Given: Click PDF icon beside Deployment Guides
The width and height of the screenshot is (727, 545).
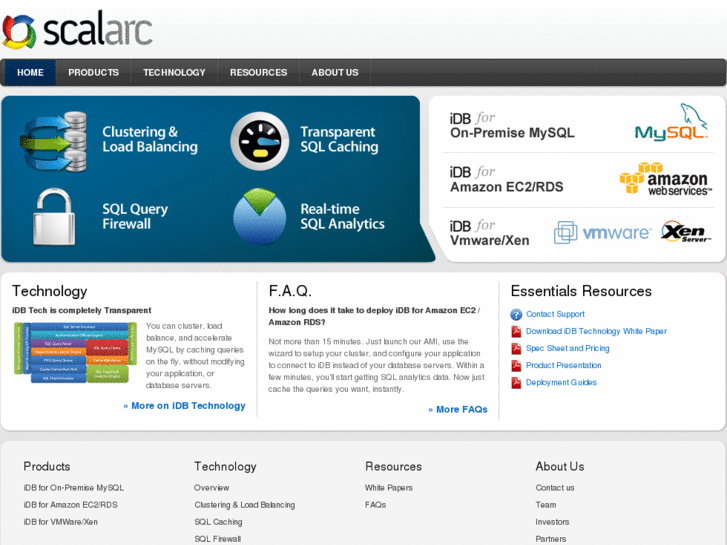Looking at the screenshot, I should (x=516, y=383).
